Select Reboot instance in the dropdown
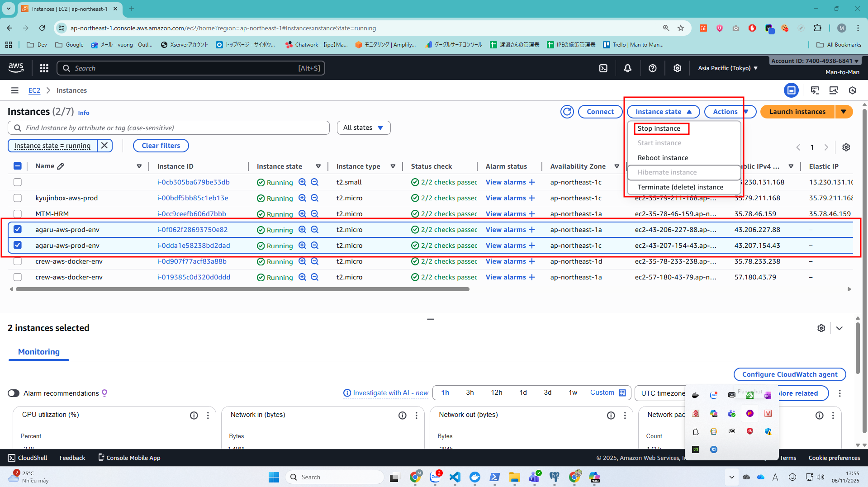 click(x=663, y=158)
